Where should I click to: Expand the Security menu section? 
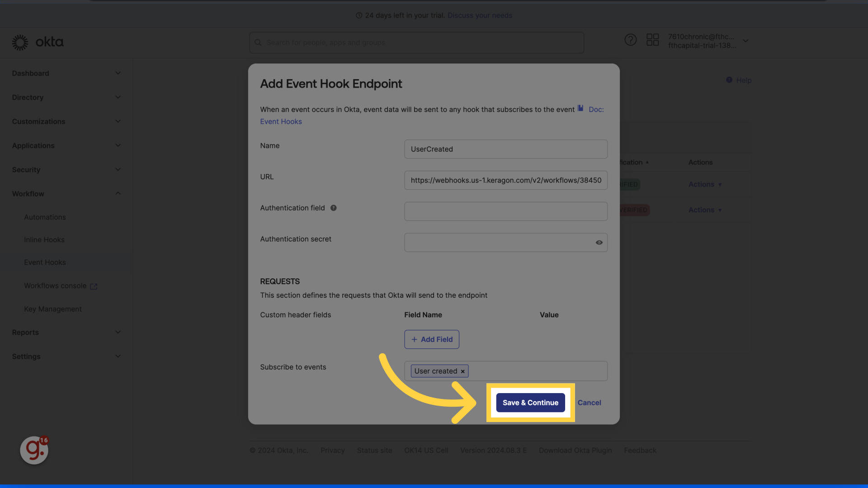coord(66,169)
